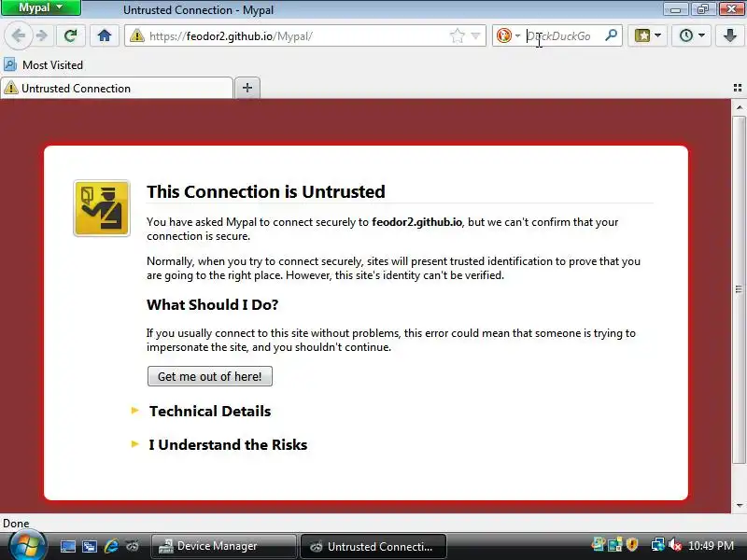Open the downloads arrow button
The height and width of the screenshot is (560, 747).
[730, 35]
